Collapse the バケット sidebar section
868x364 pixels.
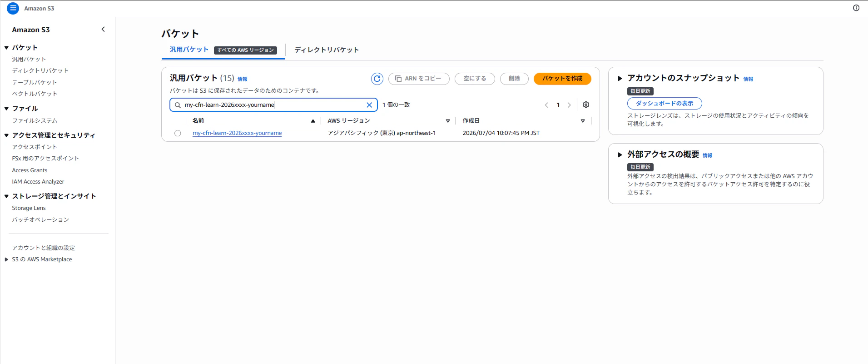(x=6, y=48)
